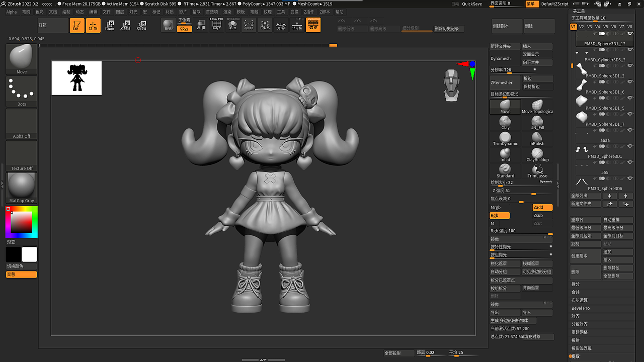644x362 pixels.
Task: Open the Dots stroke selector
Action: 22,92
